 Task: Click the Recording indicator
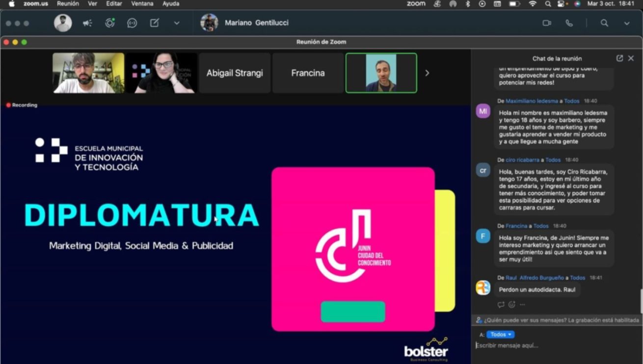coord(22,105)
